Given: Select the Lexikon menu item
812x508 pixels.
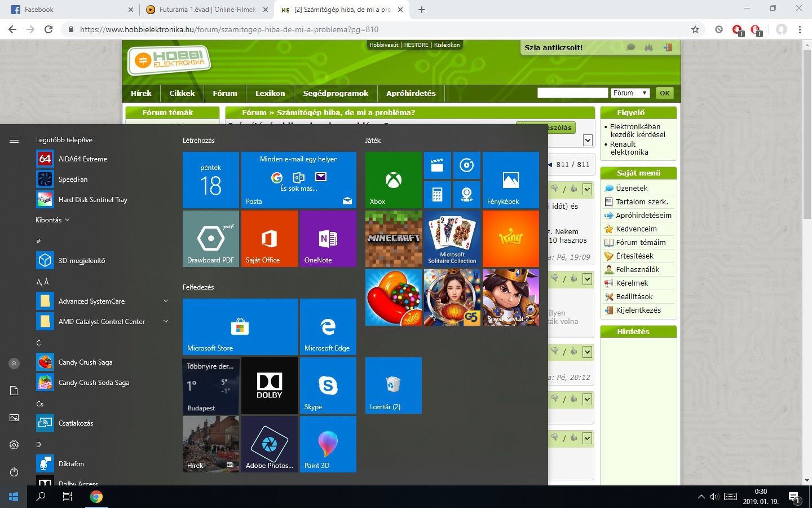Looking at the screenshot, I should click(x=270, y=94).
